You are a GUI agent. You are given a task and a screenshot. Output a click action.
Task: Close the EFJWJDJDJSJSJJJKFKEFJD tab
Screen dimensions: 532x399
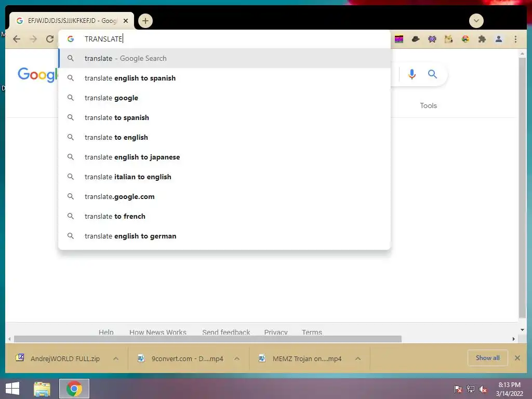point(126,21)
